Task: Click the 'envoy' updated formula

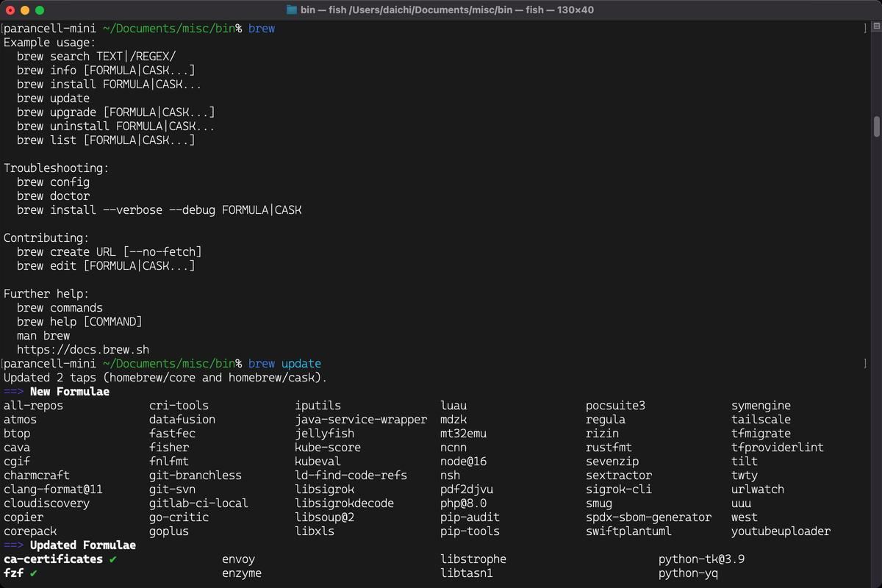Action: click(x=238, y=559)
